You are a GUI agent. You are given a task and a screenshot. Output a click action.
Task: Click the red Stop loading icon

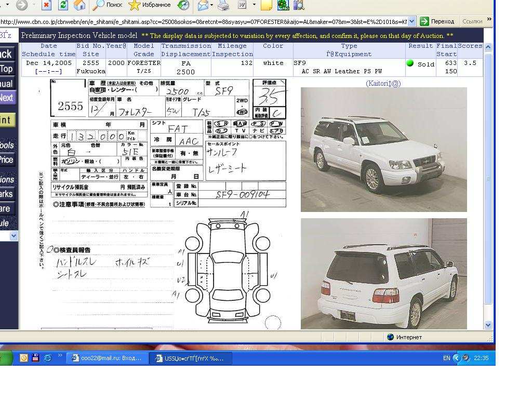46,5
